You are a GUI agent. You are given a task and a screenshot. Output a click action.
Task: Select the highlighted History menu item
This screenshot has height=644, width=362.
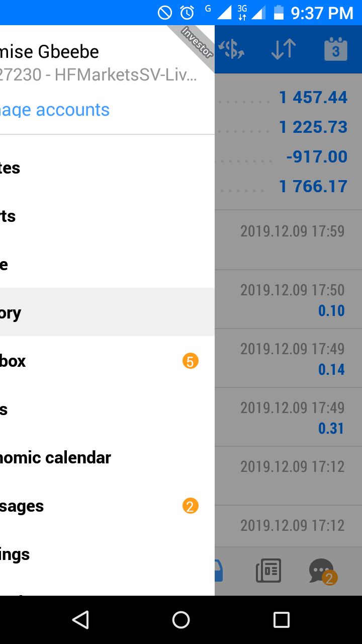(x=107, y=312)
